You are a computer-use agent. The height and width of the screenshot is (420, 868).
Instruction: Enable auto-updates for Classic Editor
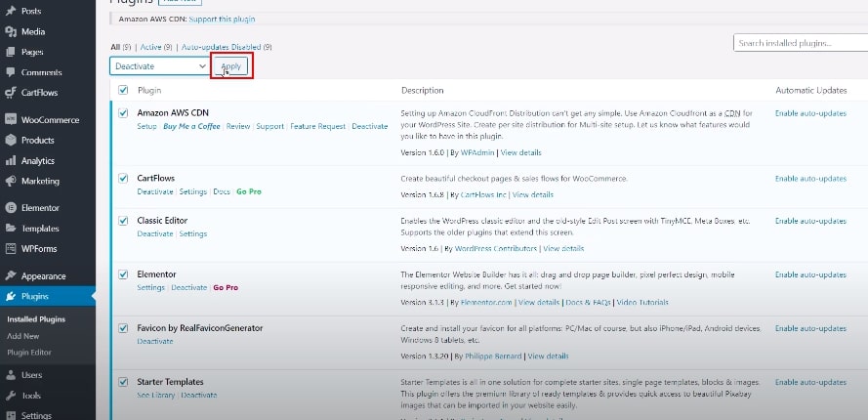point(810,221)
